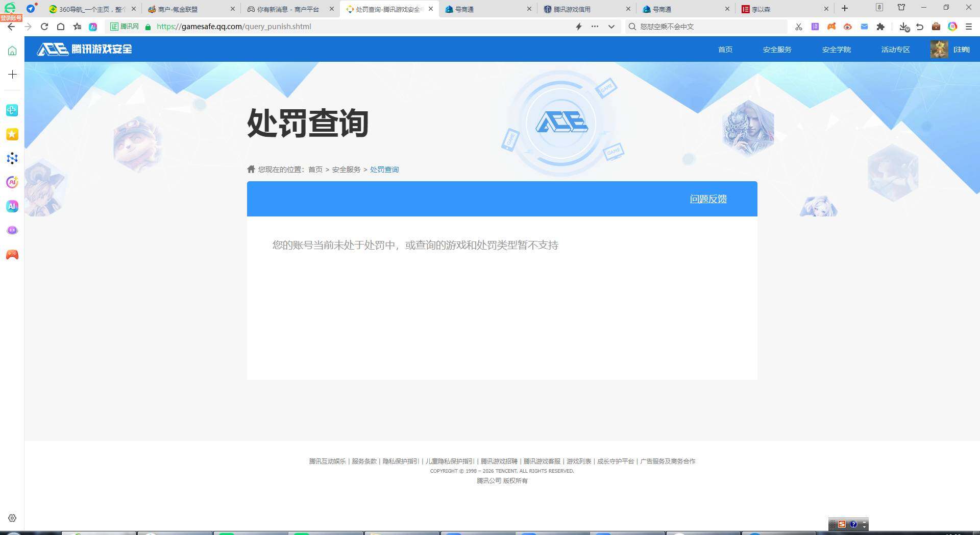This screenshot has width=980, height=535.
Task: Open the screenshot scissors tool in browser toolbar
Action: (798, 27)
